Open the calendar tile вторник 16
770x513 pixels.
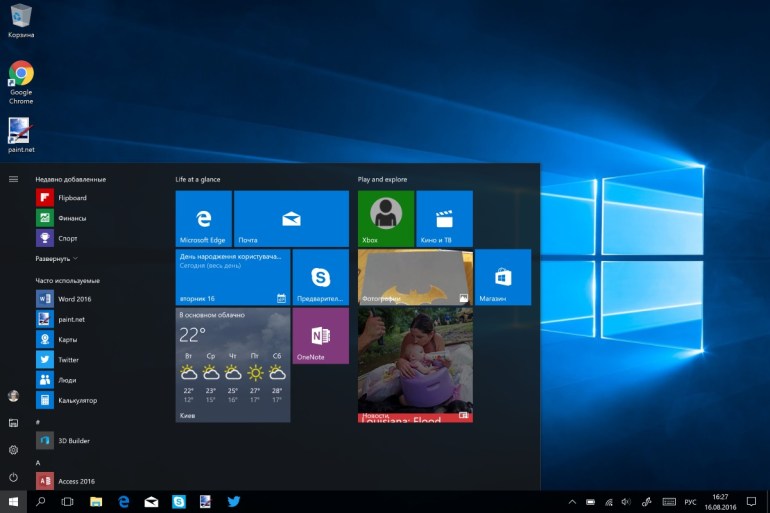(x=233, y=277)
